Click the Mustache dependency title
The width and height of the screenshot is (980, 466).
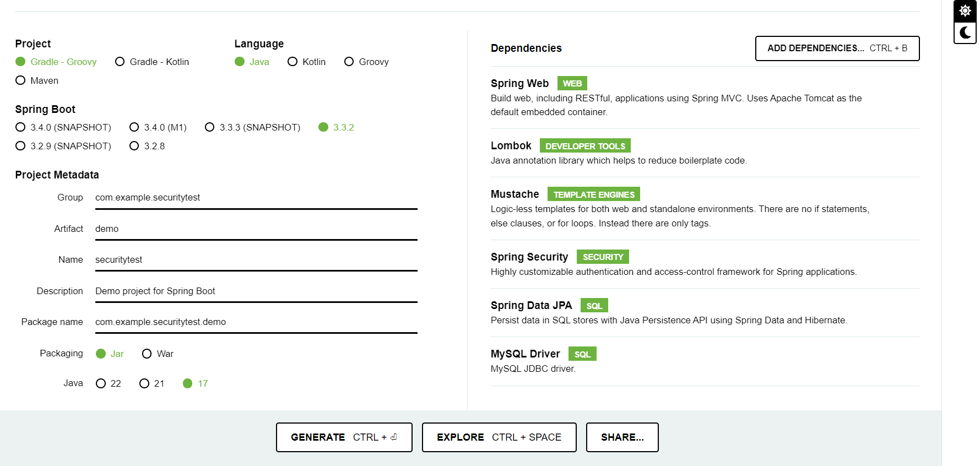point(515,194)
